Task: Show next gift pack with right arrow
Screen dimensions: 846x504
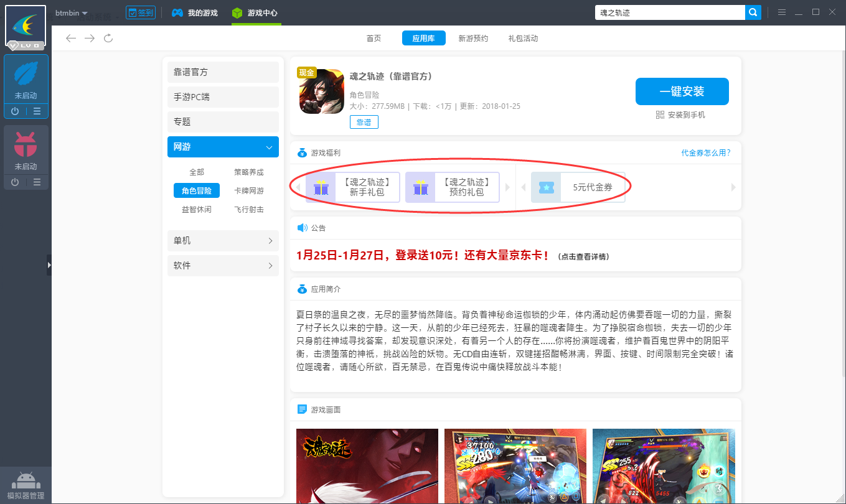Action: 508,187
